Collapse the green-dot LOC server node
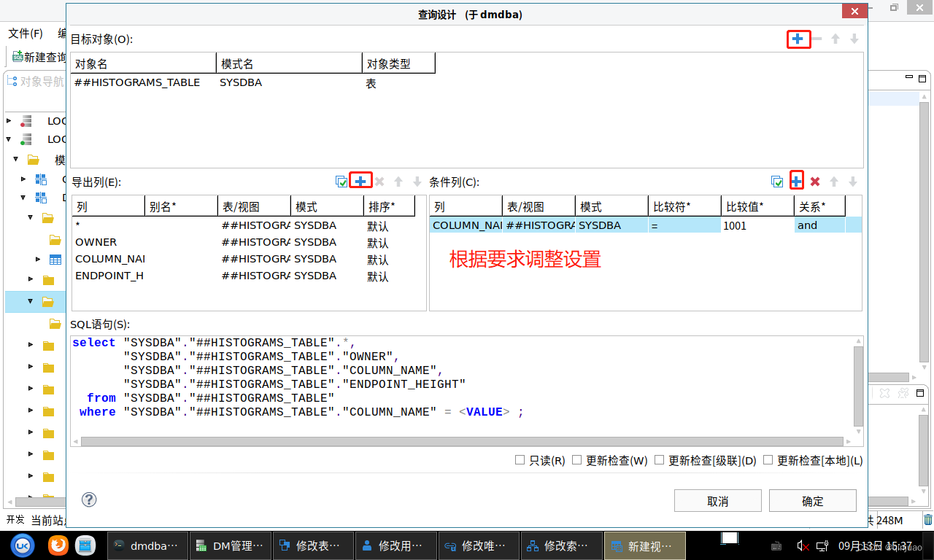The height and width of the screenshot is (560, 934). coord(9,139)
